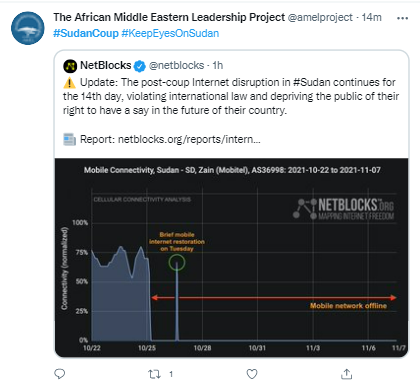420x390 pixels.
Task: Click the yellow warning sign emoji
Action: 70,82
